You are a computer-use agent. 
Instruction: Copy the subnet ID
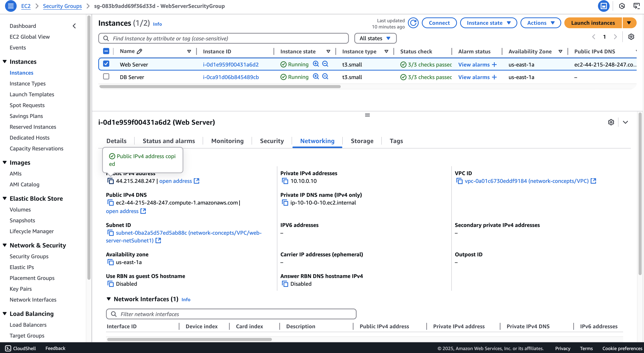pyautogui.click(x=110, y=233)
